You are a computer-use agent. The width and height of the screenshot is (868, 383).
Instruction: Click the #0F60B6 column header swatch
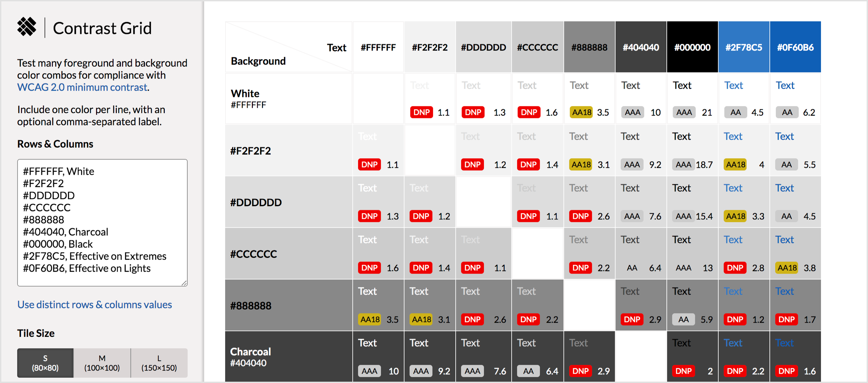[795, 47]
